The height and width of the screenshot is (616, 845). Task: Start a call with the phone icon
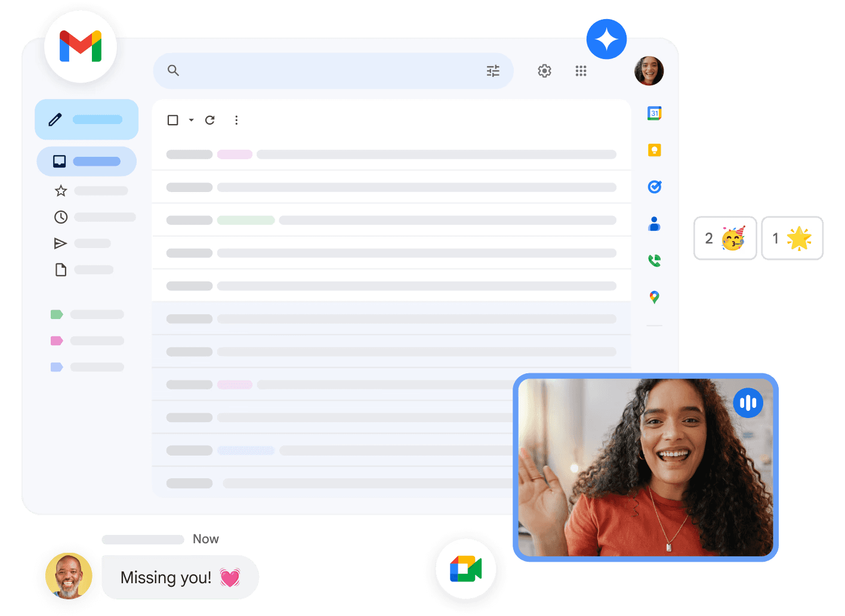(x=654, y=261)
